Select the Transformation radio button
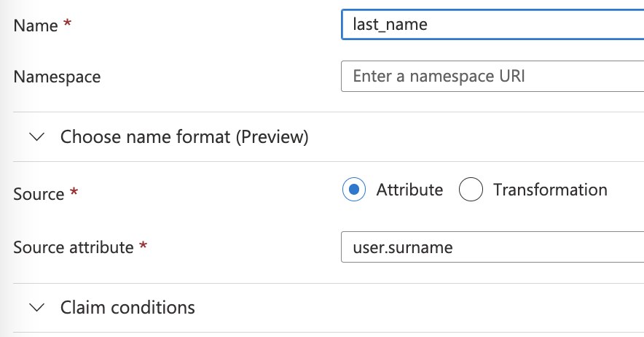This screenshot has height=337, width=644. click(471, 190)
